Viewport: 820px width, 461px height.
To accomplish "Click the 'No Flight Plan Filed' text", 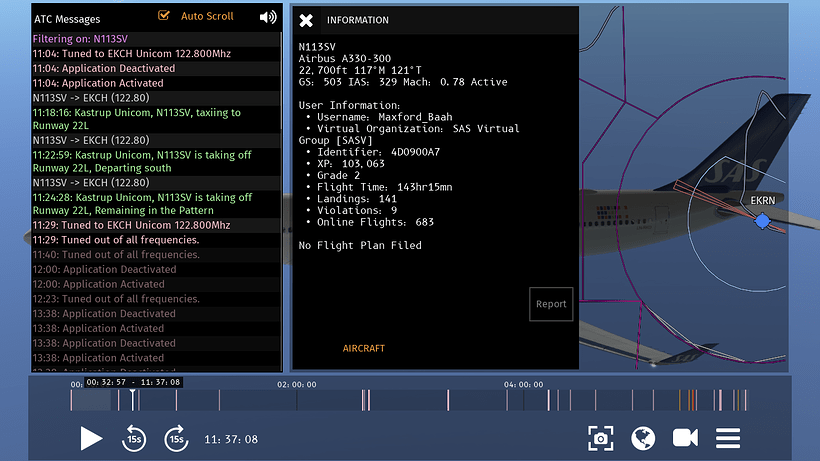I will 360,245.
